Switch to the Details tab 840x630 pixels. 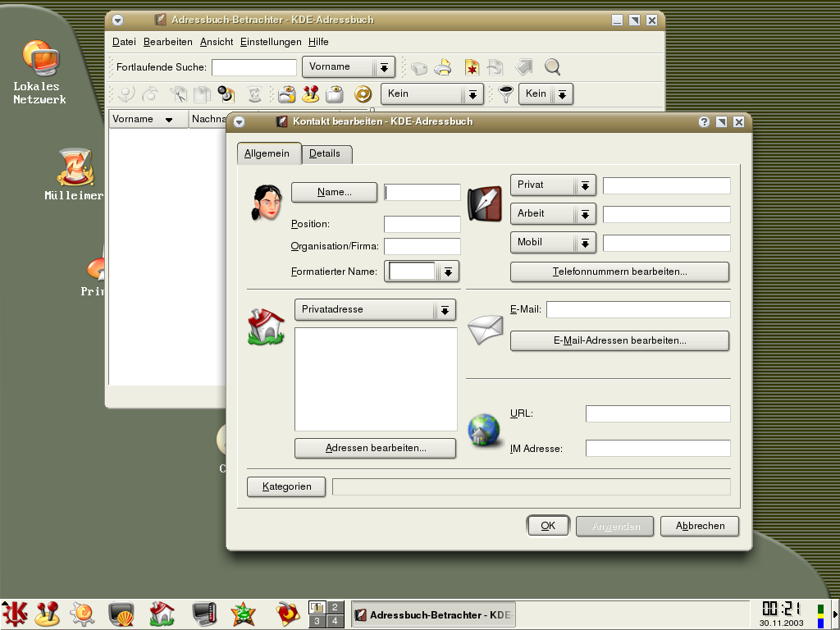[326, 153]
